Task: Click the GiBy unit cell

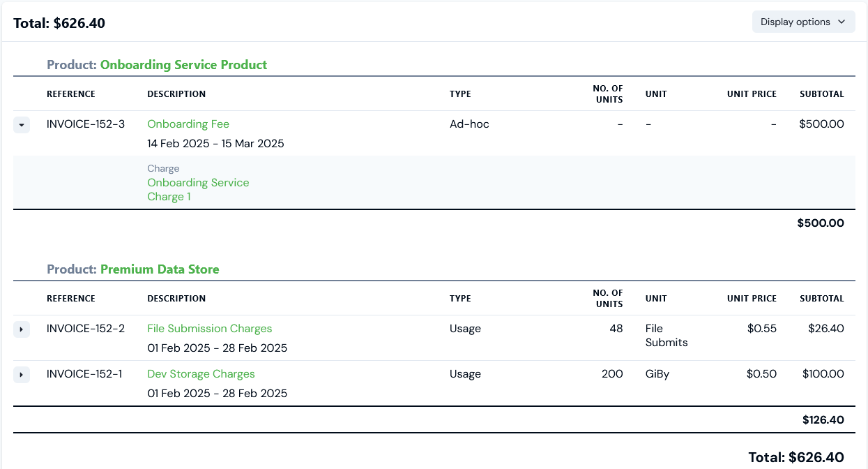Action: coord(657,374)
